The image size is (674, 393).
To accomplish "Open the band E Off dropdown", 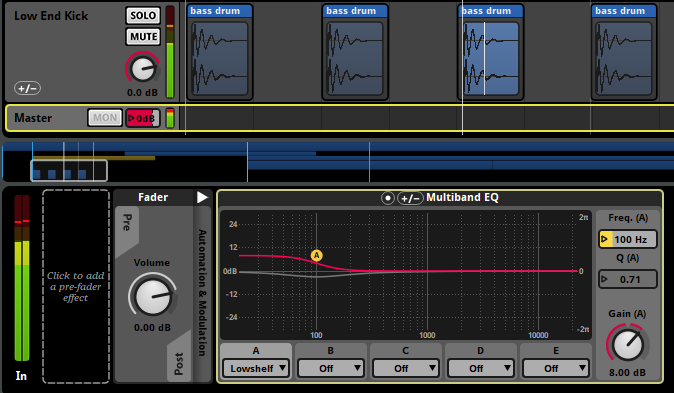I will pos(555,368).
